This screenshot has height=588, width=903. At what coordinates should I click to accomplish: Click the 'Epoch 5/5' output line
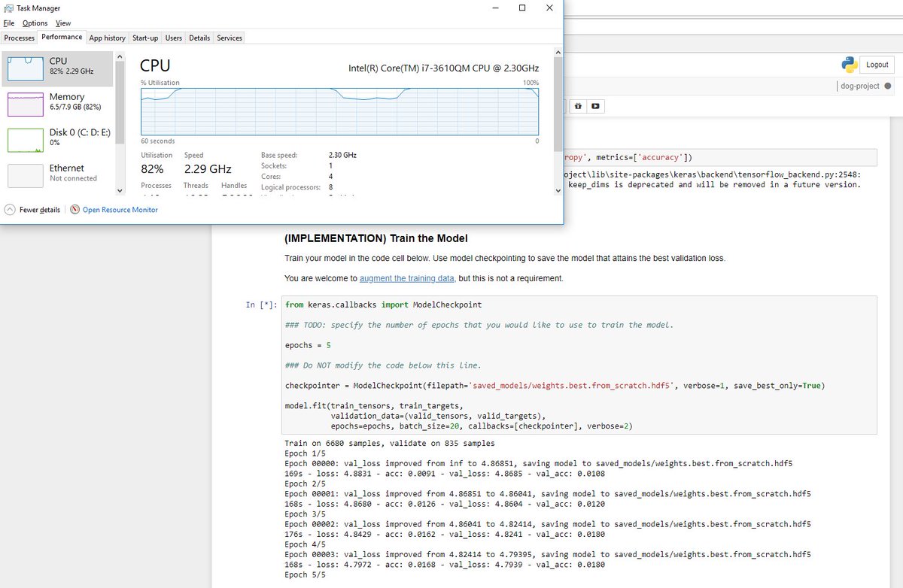[x=306, y=575]
